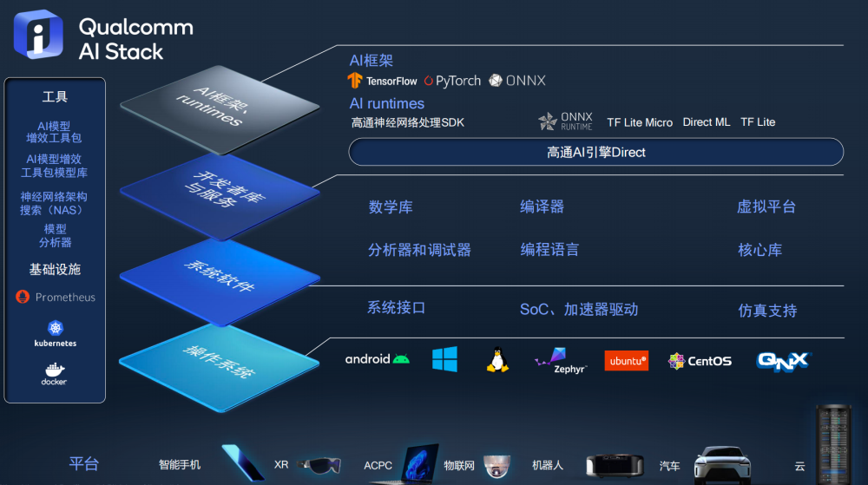Click the PyTorch flame logo

click(x=429, y=81)
